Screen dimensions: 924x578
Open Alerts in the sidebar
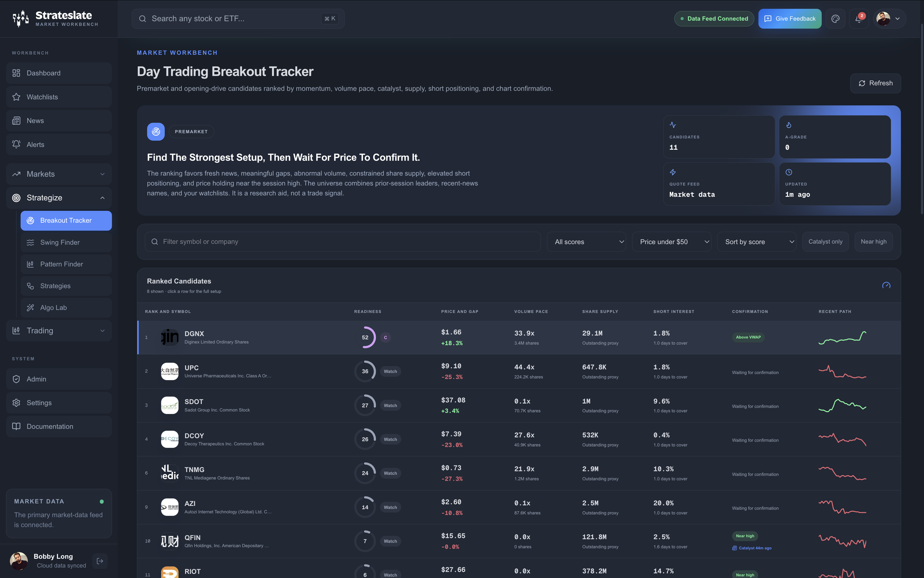click(59, 144)
